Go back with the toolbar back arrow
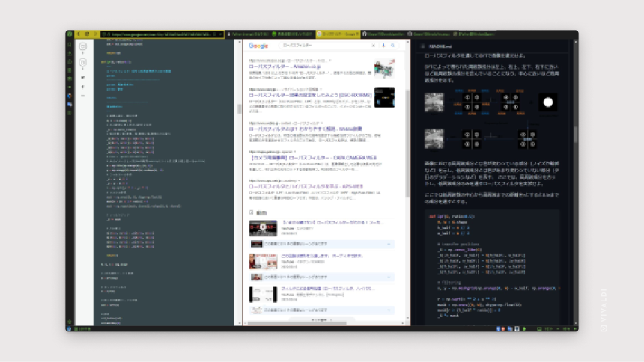The image size is (644, 362). 79,34
